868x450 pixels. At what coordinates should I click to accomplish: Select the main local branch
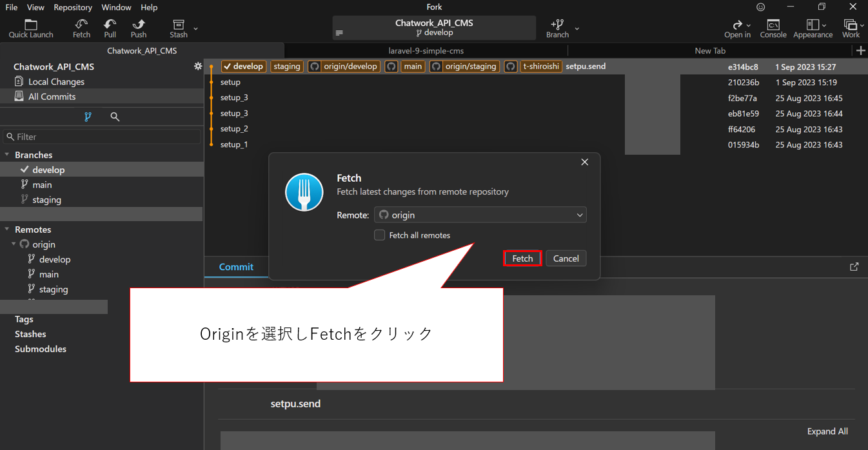click(102, 184)
